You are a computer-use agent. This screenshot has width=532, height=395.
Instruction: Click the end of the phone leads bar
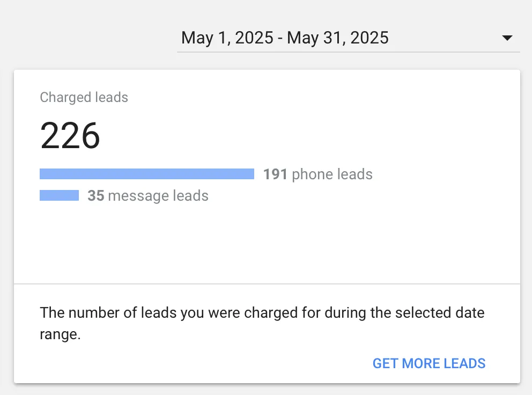click(x=251, y=173)
